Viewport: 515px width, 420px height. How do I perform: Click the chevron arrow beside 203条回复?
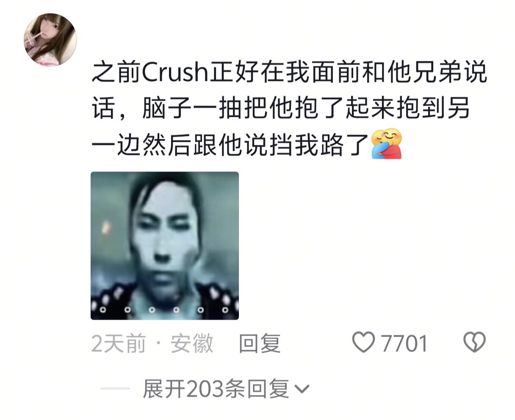(302, 389)
